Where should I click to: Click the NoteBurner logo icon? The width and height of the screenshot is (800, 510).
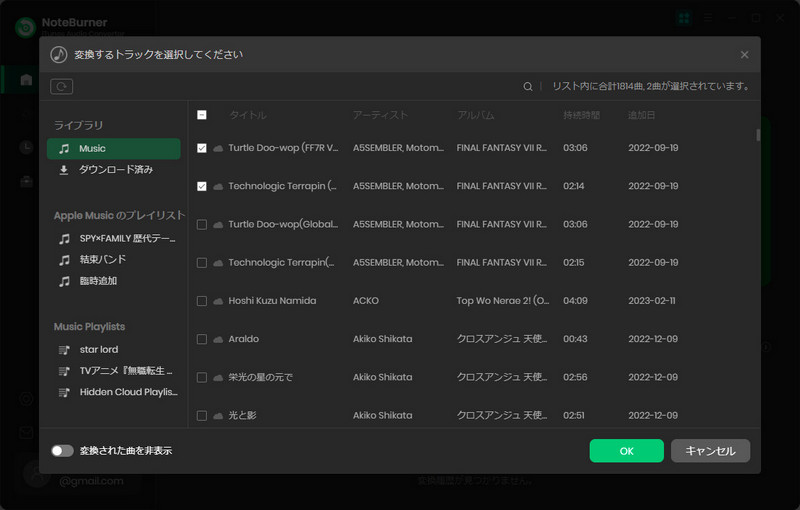[x=26, y=28]
